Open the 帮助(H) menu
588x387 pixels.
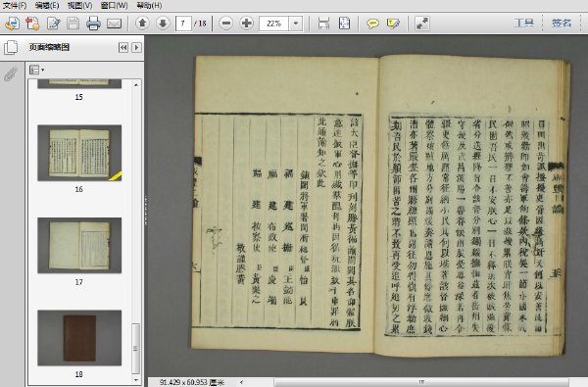149,5
